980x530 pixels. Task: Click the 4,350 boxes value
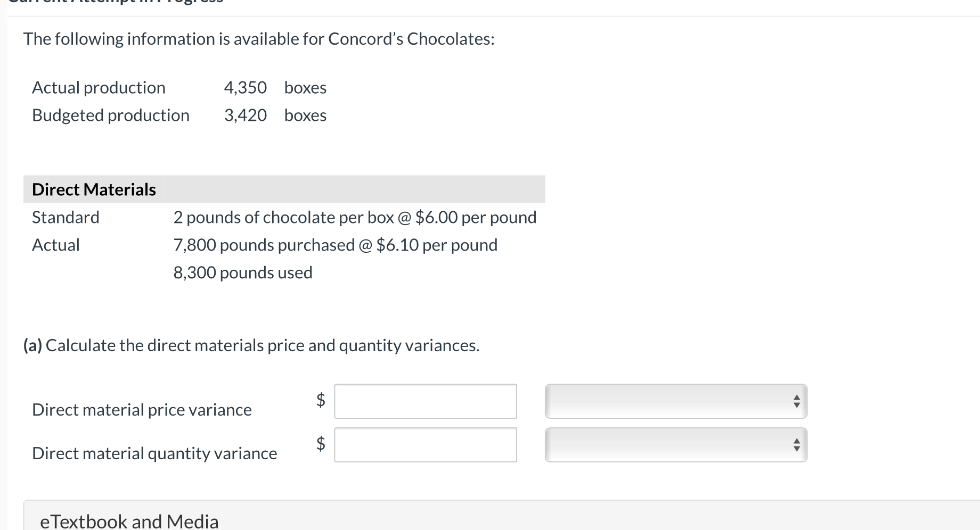pos(275,87)
